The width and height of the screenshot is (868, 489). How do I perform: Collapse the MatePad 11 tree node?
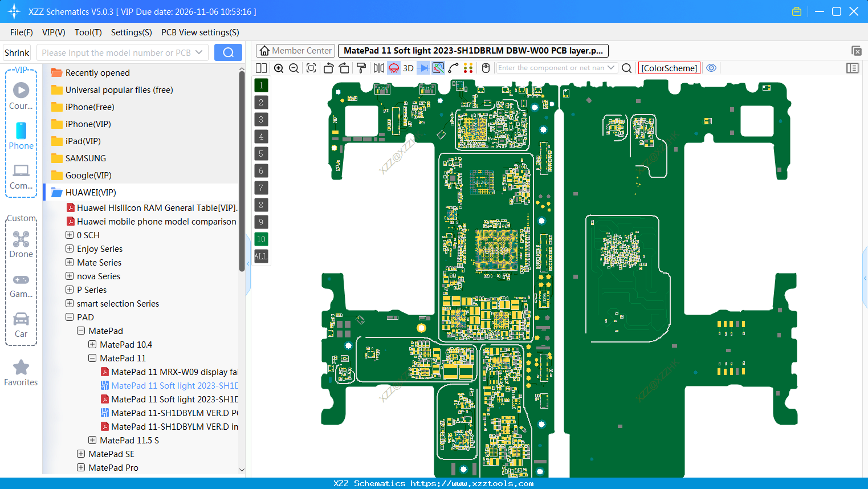point(92,358)
